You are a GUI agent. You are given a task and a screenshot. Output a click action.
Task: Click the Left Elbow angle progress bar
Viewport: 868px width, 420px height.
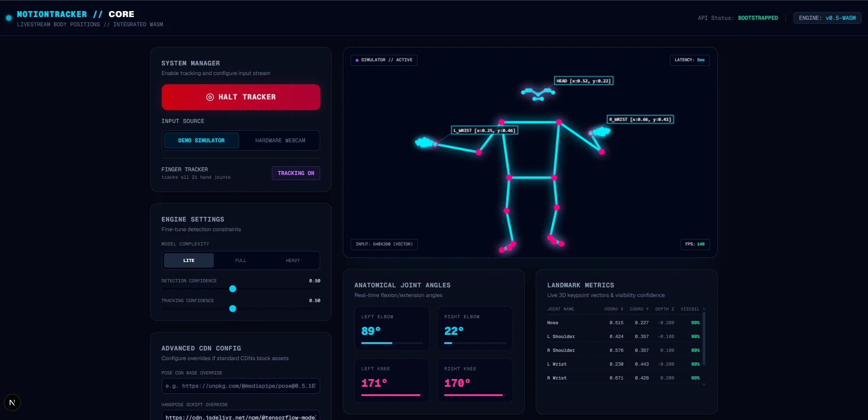coord(392,343)
